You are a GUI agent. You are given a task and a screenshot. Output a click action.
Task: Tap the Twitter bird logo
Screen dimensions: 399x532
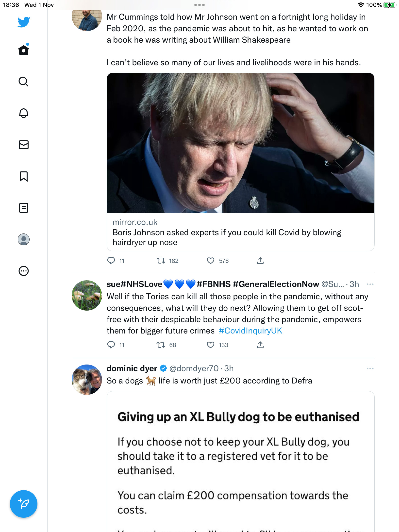click(x=24, y=22)
